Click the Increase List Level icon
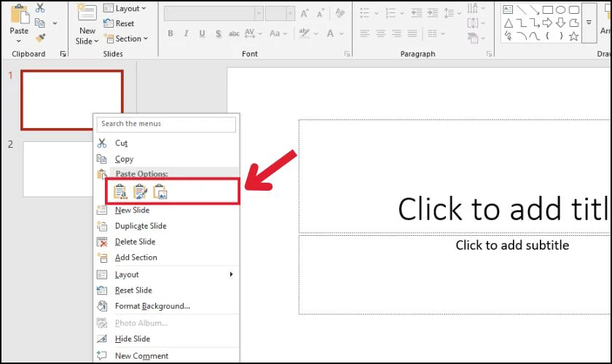The image size is (612, 364). point(433,13)
